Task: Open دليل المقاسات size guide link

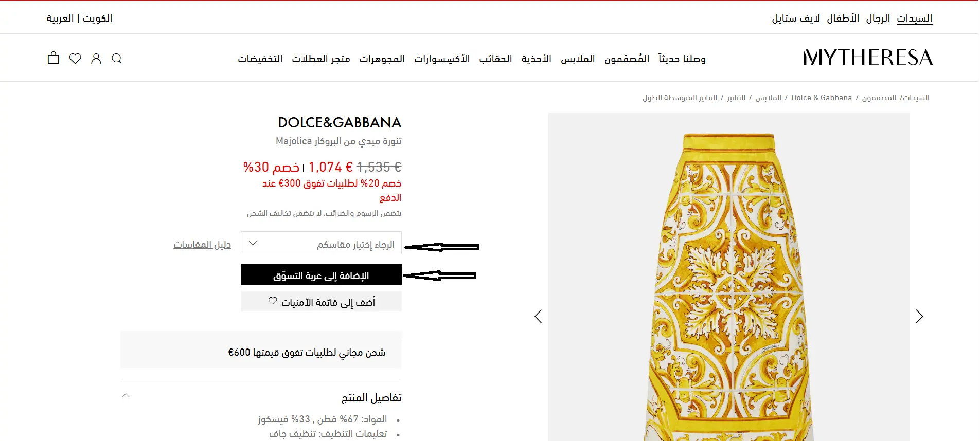Action: pyautogui.click(x=202, y=244)
